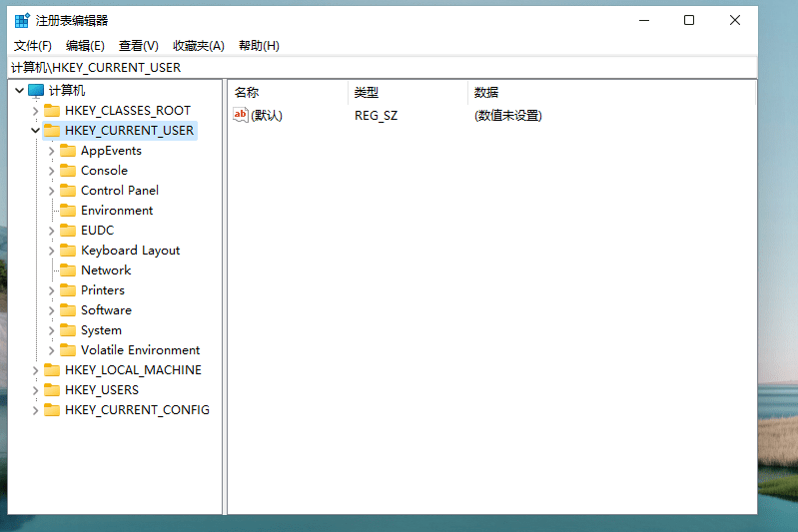Expand the Control Panel key arrow
The image size is (798, 532).
coord(51,191)
